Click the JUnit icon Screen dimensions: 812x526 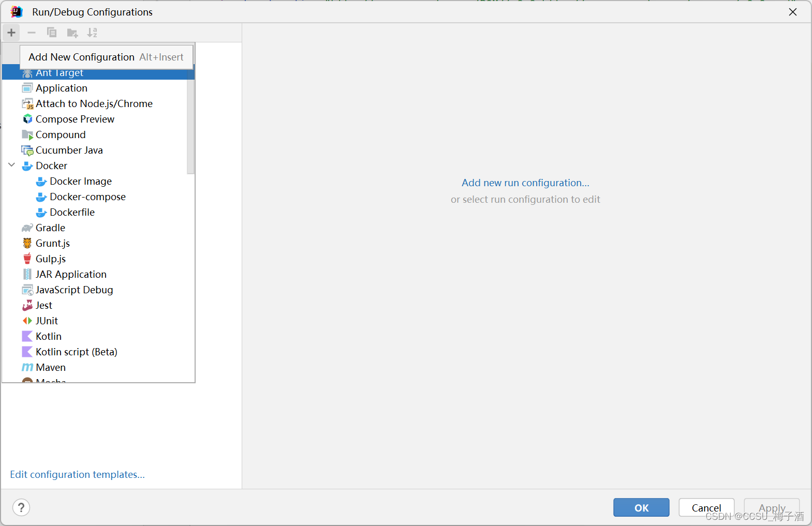point(27,321)
